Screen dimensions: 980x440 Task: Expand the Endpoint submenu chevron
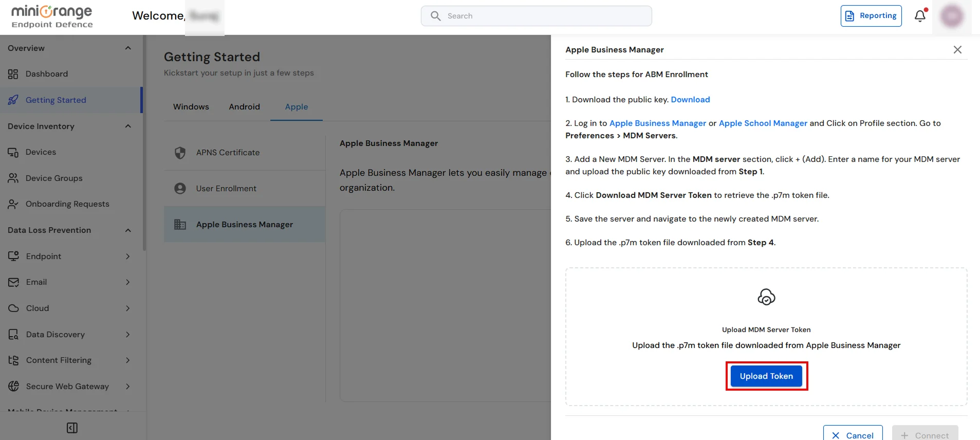(x=128, y=256)
